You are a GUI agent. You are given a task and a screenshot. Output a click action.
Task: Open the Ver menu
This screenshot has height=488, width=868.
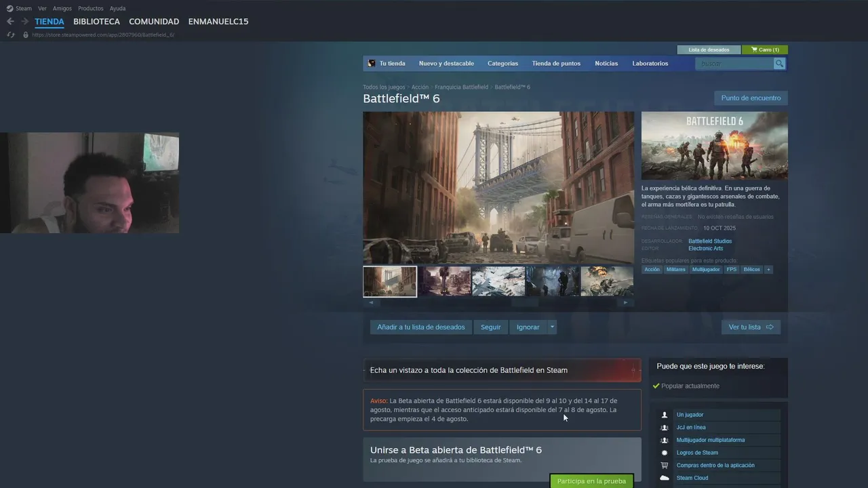click(42, 8)
